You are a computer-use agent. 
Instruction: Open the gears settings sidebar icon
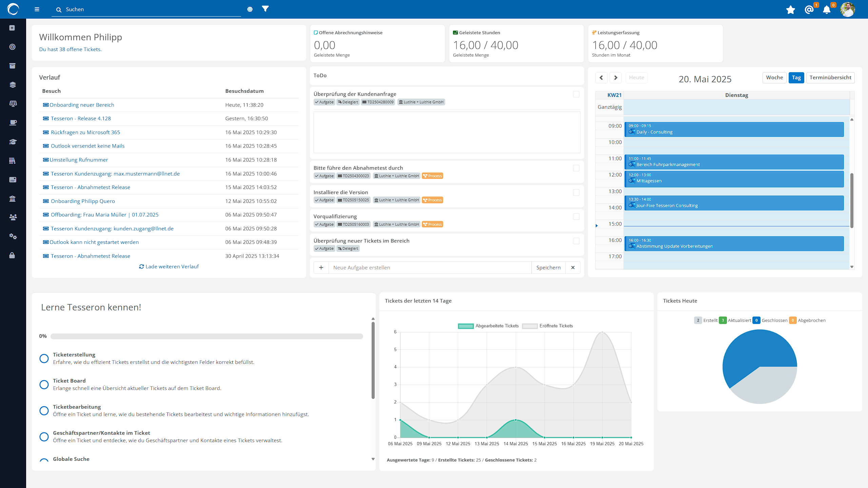point(13,236)
